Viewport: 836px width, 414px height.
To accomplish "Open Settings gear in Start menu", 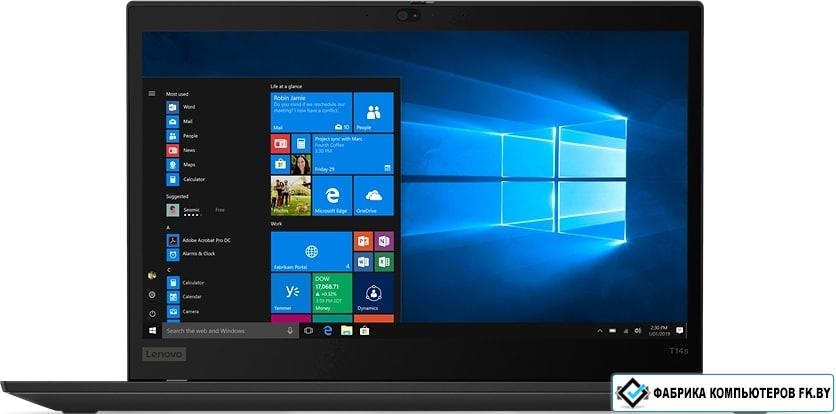I will [152, 294].
